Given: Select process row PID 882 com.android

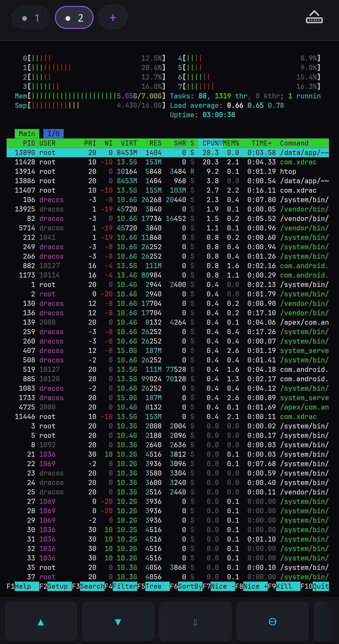Looking at the screenshot, I should pos(168,266).
